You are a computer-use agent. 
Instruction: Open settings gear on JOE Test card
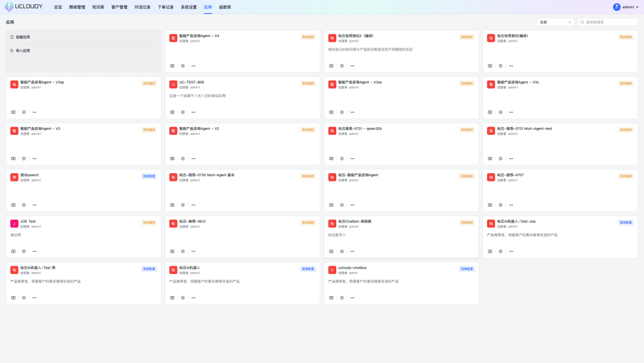[x=24, y=251]
